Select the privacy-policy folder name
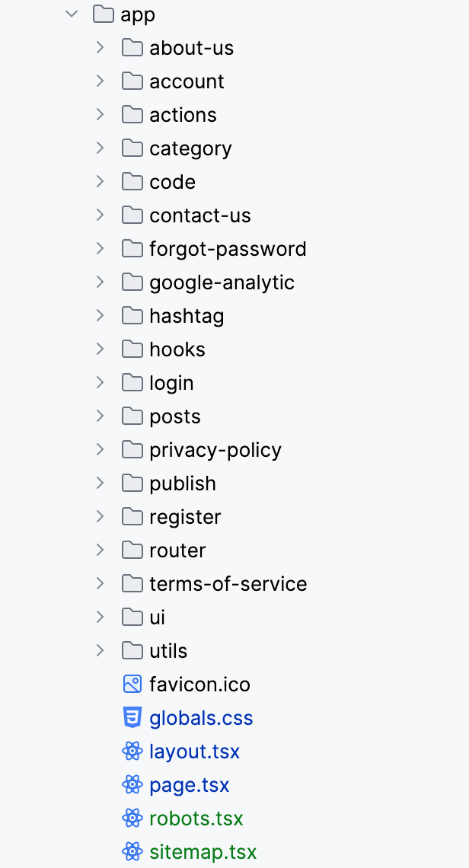Viewport: 469px width, 868px height. (215, 450)
